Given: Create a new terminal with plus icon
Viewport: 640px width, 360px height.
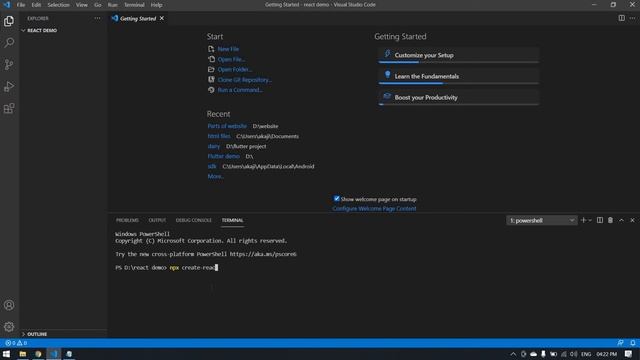Looking at the screenshot, I should [x=583, y=220].
